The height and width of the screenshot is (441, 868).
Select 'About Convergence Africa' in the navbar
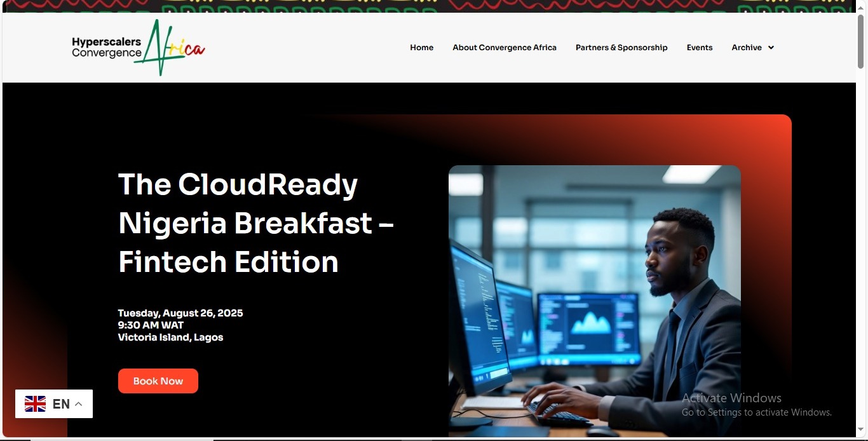(x=504, y=47)
